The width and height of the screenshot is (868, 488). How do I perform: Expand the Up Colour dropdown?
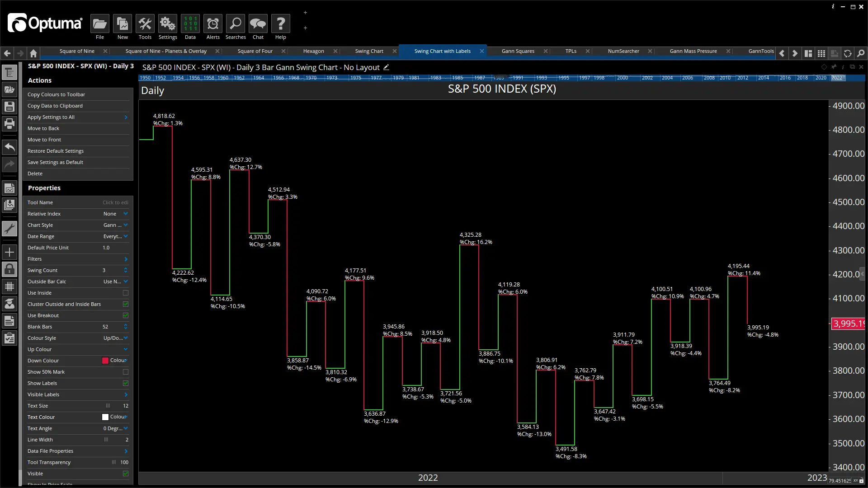[x=126, y=349]
